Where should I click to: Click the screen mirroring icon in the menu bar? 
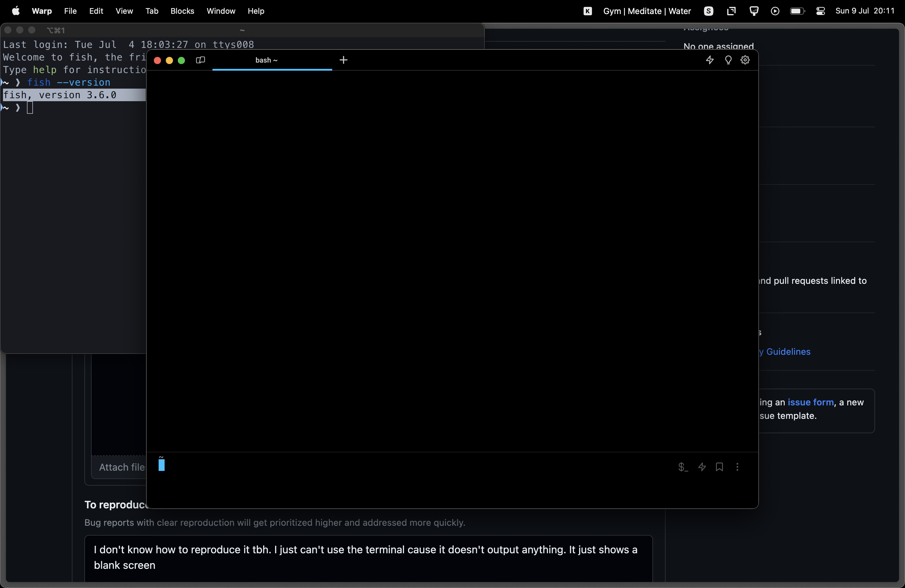point(731,11)
